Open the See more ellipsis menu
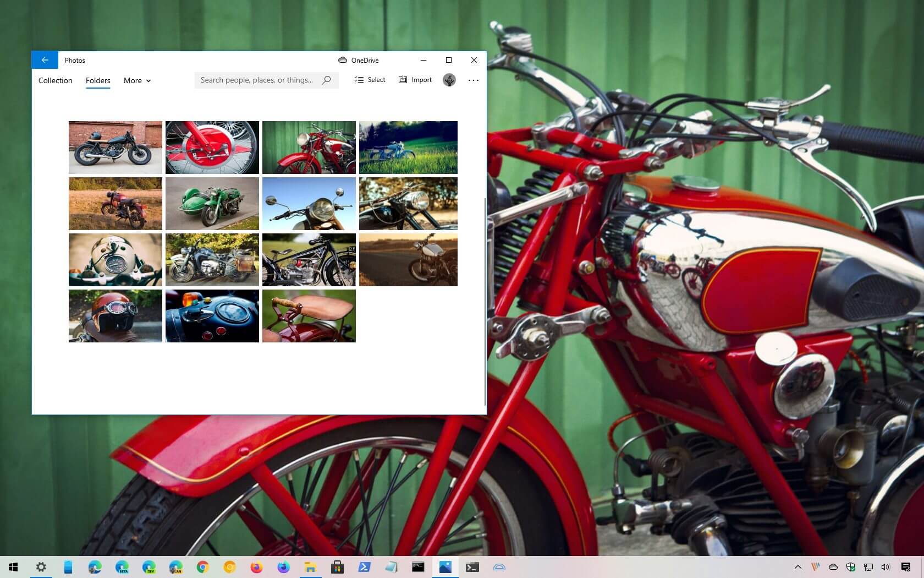 click(473, 80)
